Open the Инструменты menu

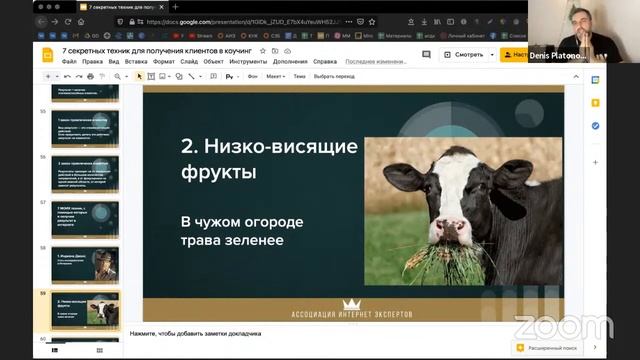(248, 62)
